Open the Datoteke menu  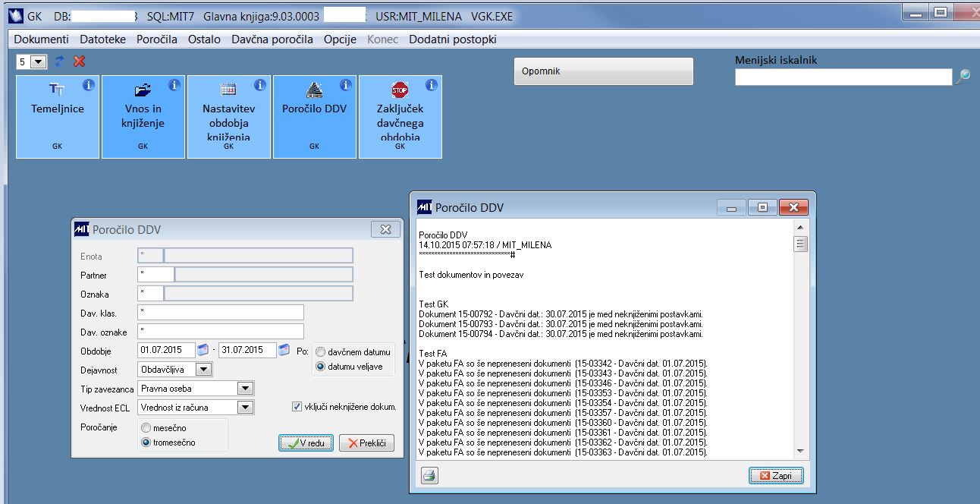coord(103,39)
